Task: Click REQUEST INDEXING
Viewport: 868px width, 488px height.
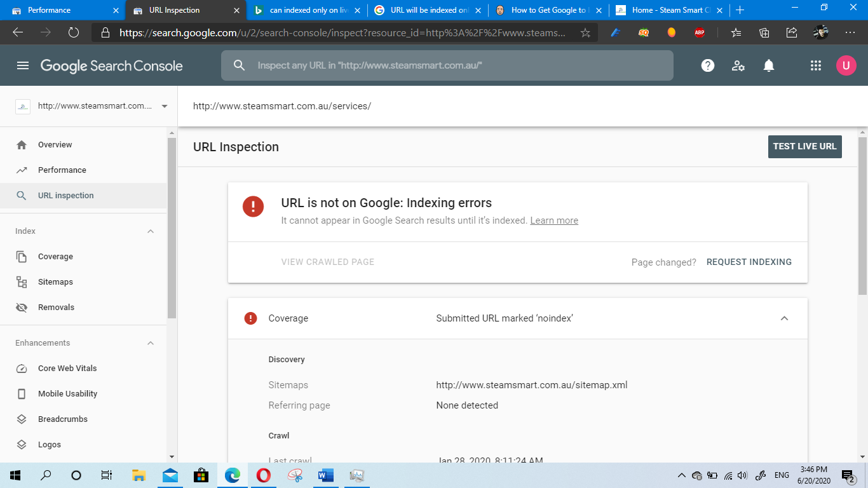Action: (x=749, y=262)
